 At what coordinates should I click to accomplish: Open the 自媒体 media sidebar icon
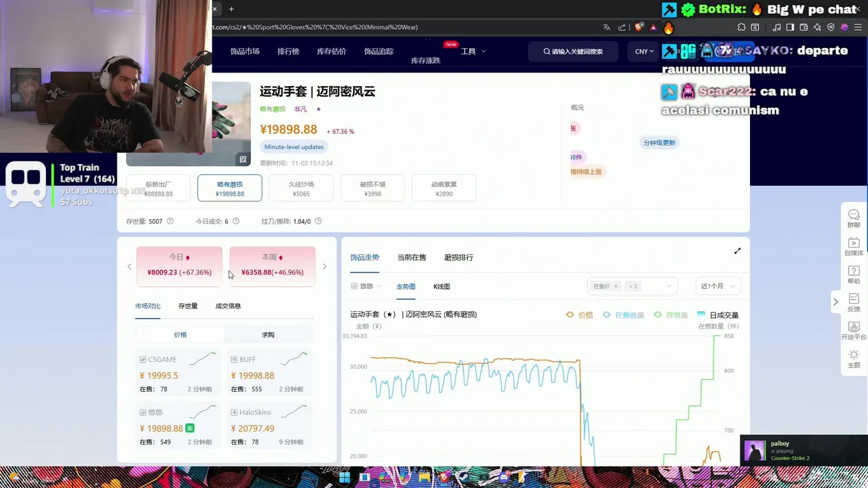(854, 247)
